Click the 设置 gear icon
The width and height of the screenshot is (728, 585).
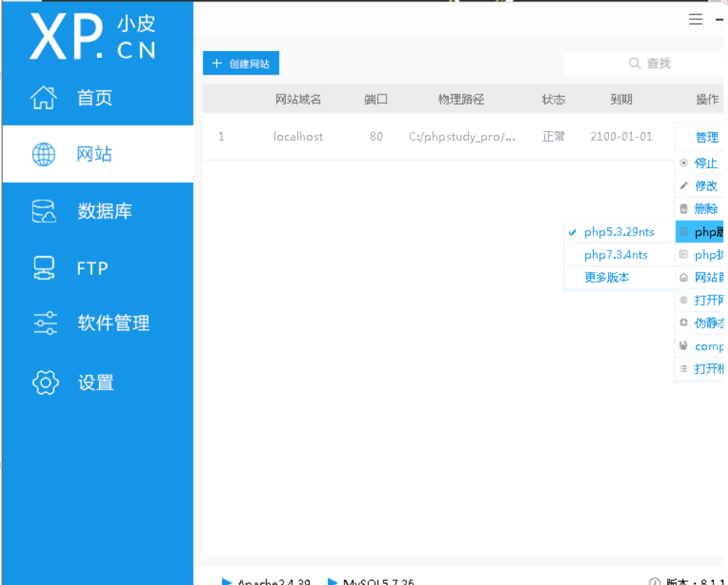[45, 382]
